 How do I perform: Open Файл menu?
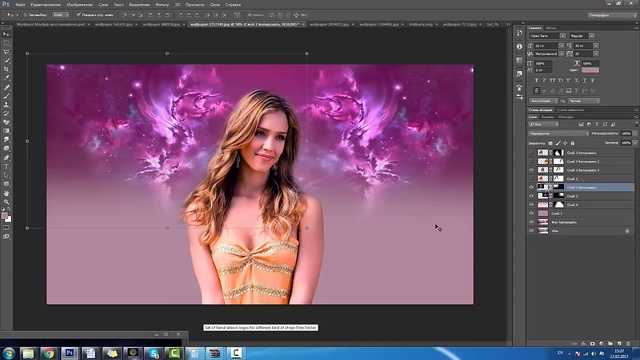20,5
